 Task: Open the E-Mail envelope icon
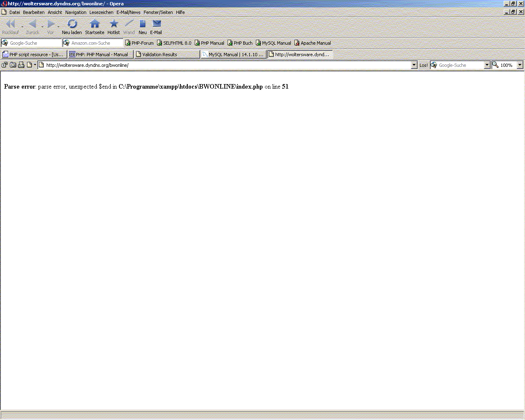(156, 24)
